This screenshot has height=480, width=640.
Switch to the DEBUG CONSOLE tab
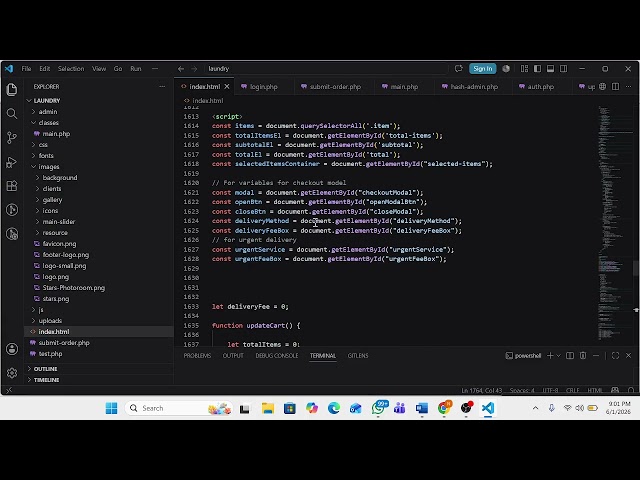(277, 356)
